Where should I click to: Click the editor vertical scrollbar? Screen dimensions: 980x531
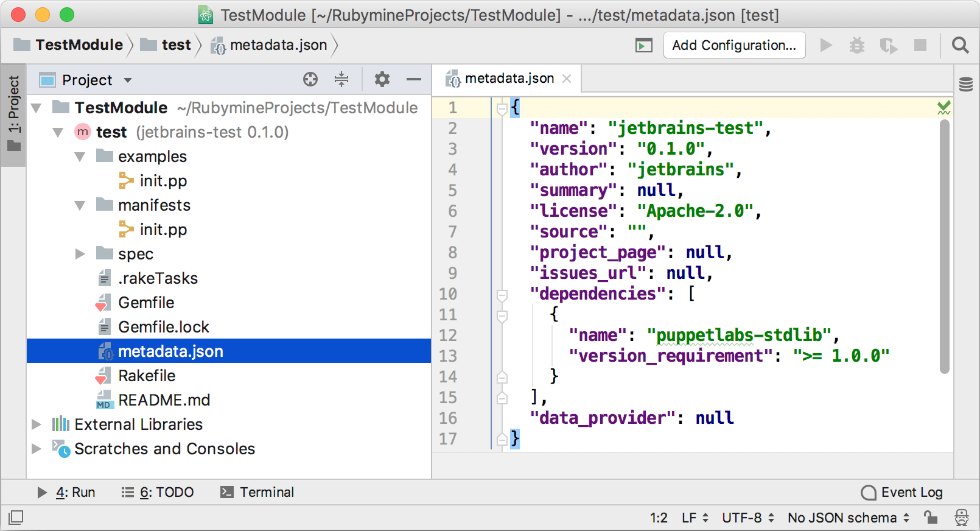coord(945,244)
